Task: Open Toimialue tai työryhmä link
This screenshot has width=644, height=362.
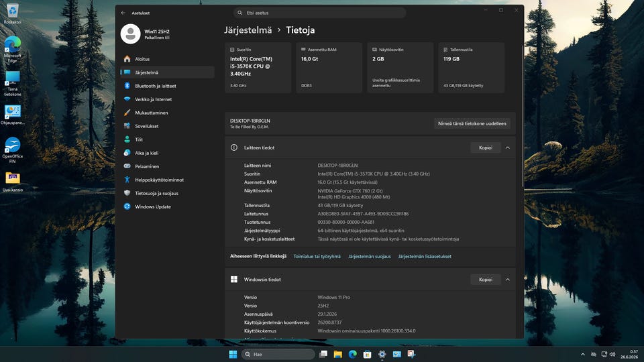Action: (x=317, y=257)
